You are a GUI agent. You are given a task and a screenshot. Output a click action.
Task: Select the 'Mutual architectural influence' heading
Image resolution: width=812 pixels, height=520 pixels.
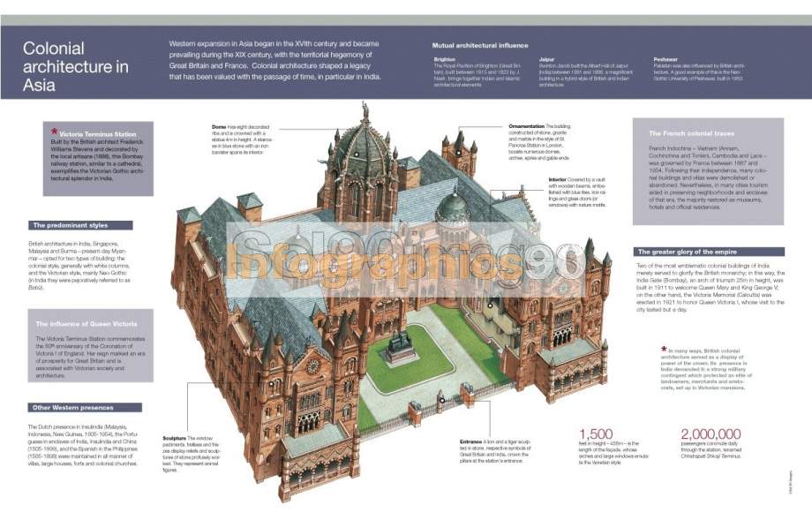(x=480, y=46)
